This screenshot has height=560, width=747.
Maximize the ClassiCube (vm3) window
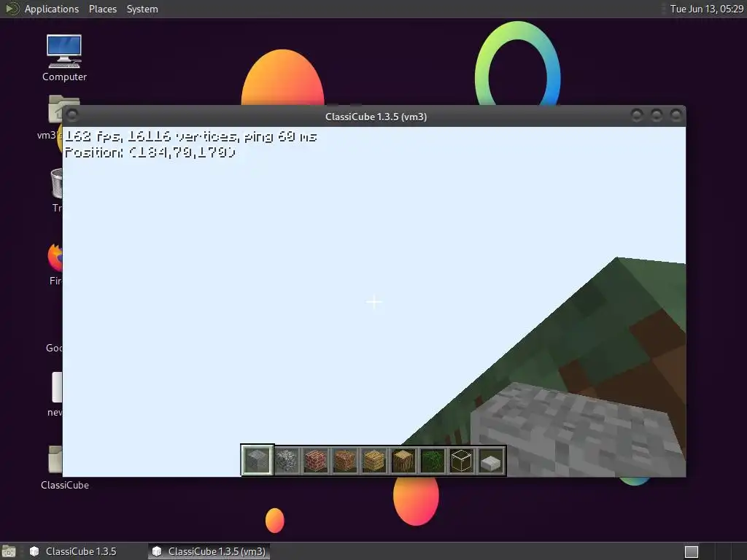(x=657, y=115)
